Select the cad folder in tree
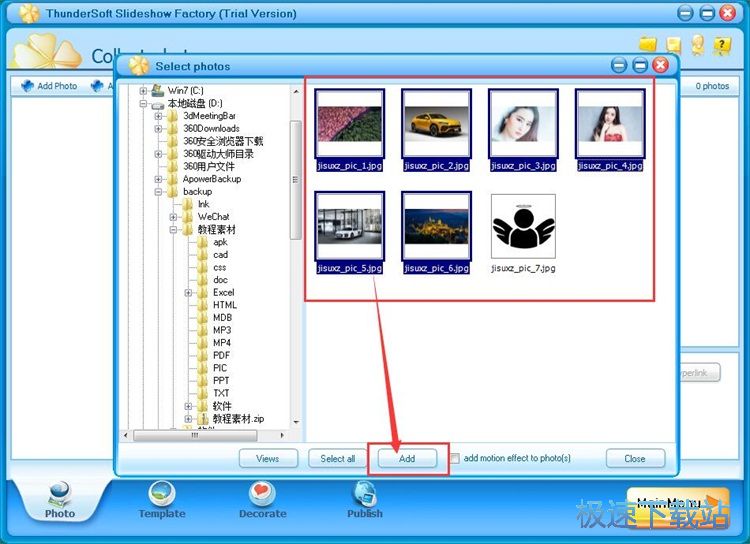750x544 pixels. (221, 255)
